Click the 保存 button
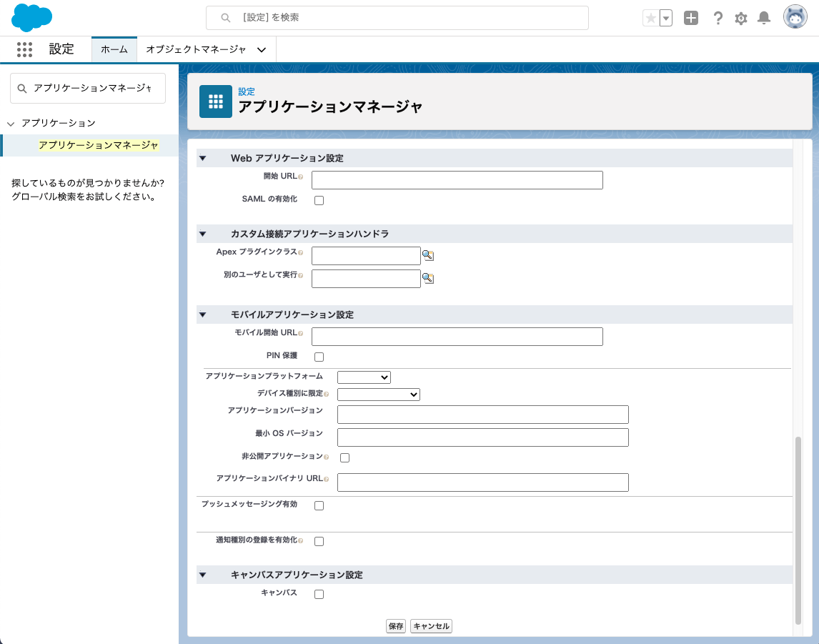Viewport: 819px width, 644px height. 396,626
